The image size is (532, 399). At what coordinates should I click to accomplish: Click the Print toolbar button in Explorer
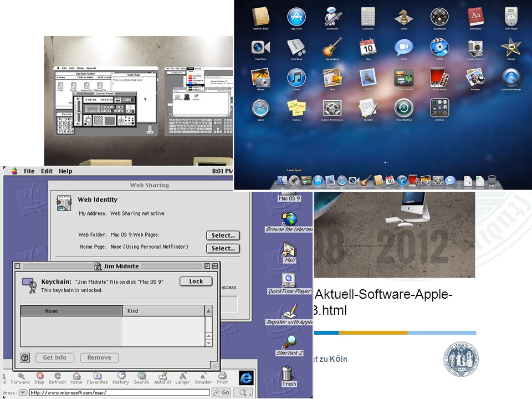coord(222,378)
